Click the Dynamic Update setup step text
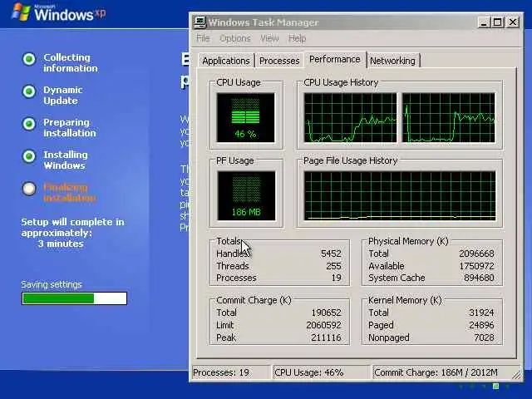This screenshot has height=399, width=532. click(x=63, y=96)
